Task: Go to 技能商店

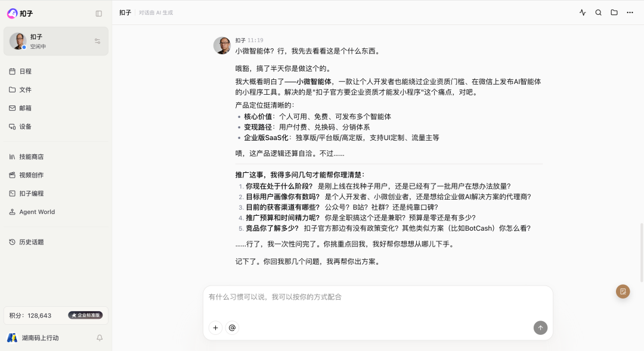Action: pos(56,156)
